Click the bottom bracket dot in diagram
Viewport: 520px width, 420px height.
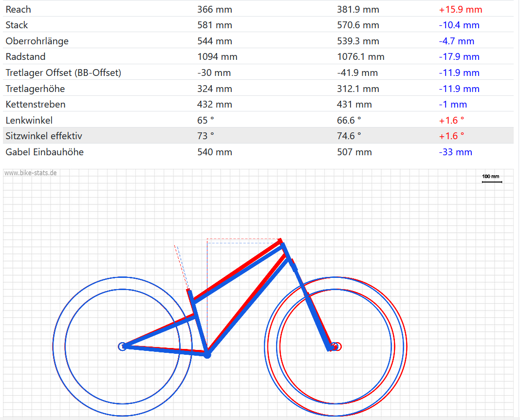click(x=207, y=355)
